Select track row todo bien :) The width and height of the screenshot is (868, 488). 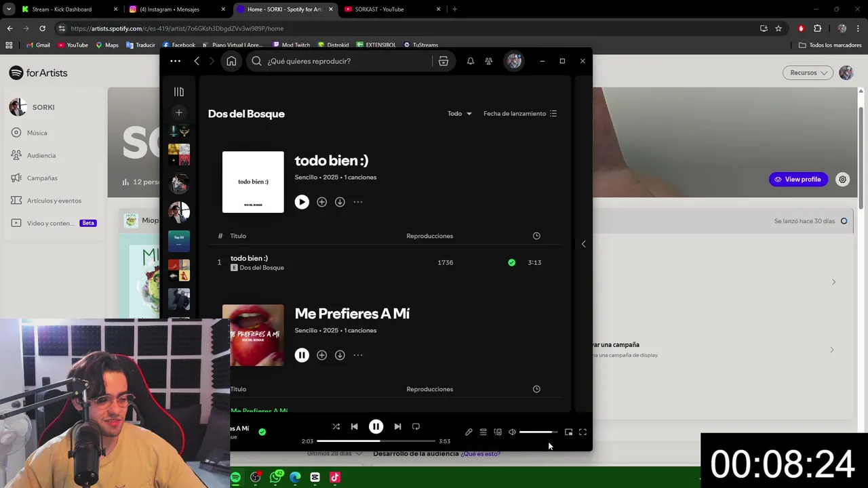coord(385,262)
